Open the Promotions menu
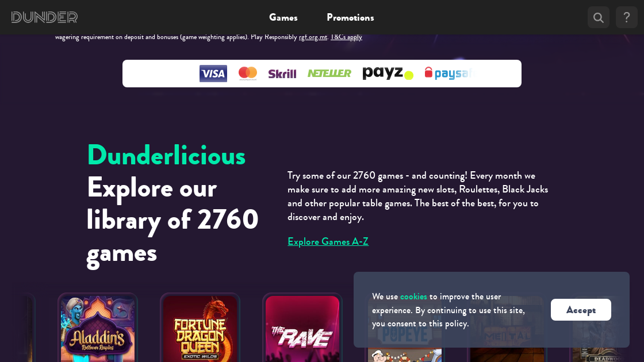The width and height of the screenshot is (644, 362). click(x=350, y=17)
